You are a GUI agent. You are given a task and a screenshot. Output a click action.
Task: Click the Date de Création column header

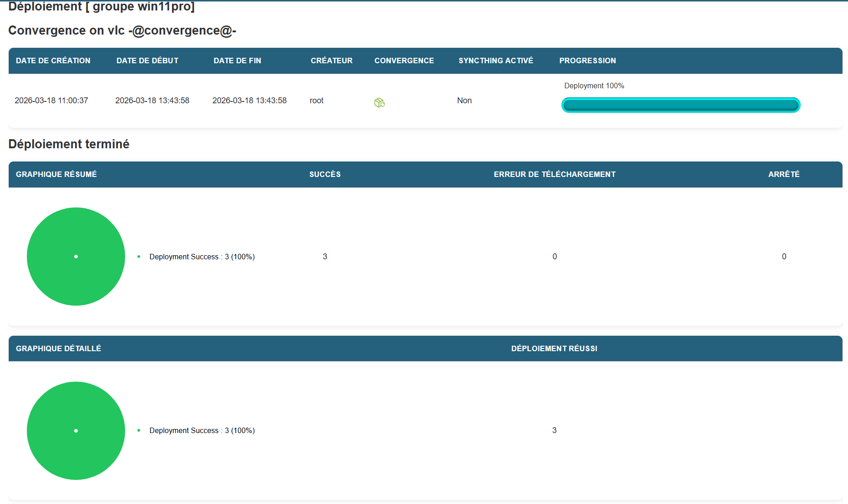tap(53, 60)
